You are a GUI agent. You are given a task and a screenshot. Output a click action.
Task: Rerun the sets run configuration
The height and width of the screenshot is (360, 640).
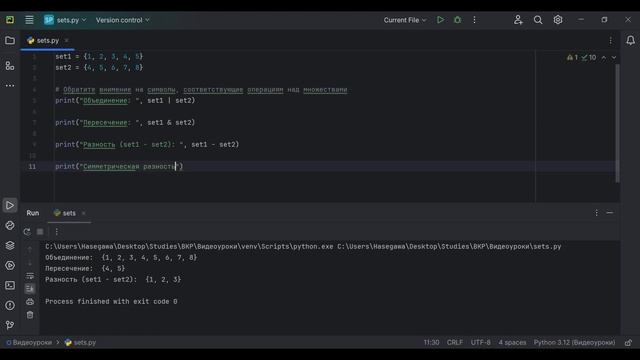[27, 232]
